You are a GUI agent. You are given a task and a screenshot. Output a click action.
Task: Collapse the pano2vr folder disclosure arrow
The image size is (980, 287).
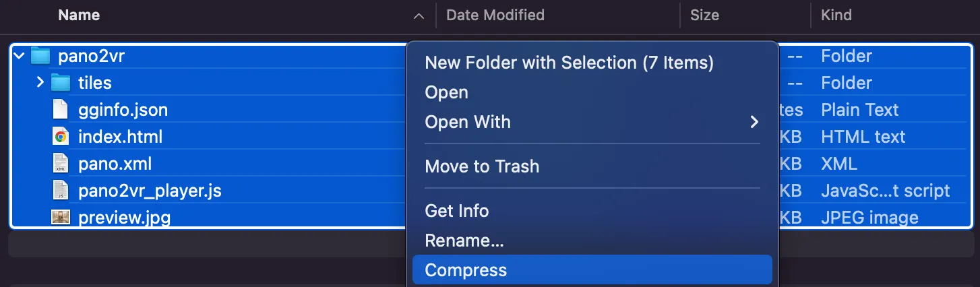click(19, 56)
